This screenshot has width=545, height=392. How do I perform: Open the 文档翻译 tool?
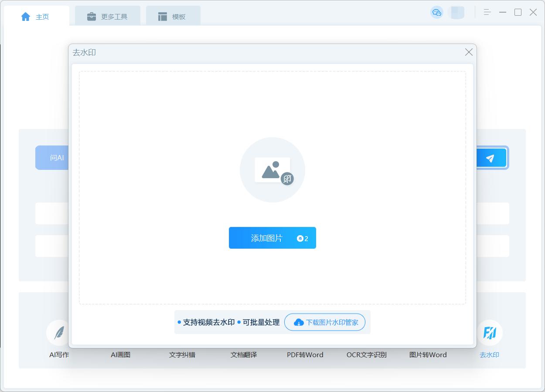[x=244, y=355]
